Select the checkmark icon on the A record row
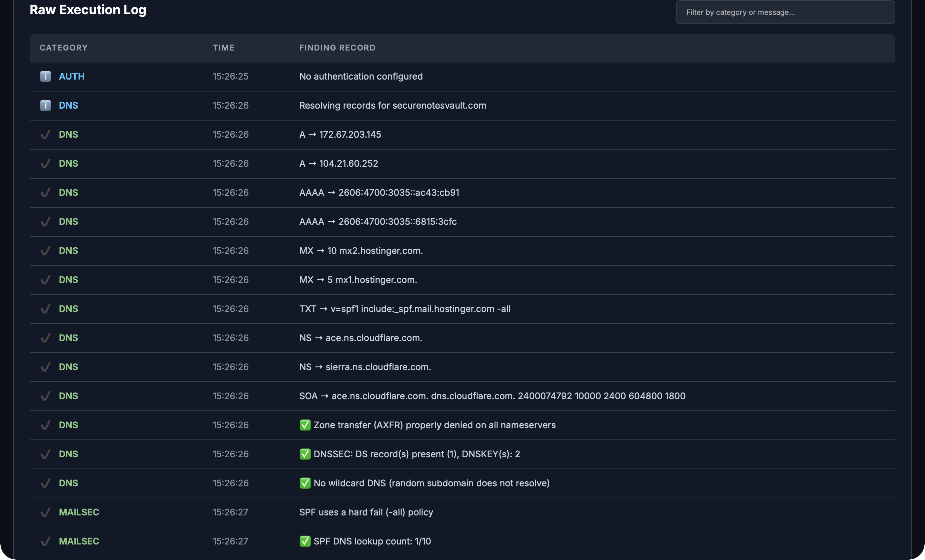 [x=45, y=134]
